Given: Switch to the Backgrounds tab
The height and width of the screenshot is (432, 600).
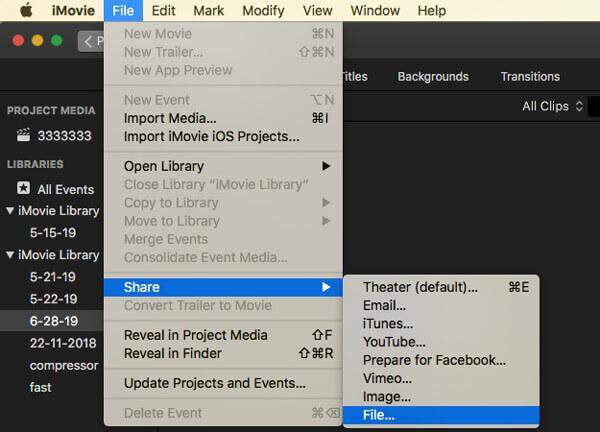Looking at the screenshot, I should (432, 76).
